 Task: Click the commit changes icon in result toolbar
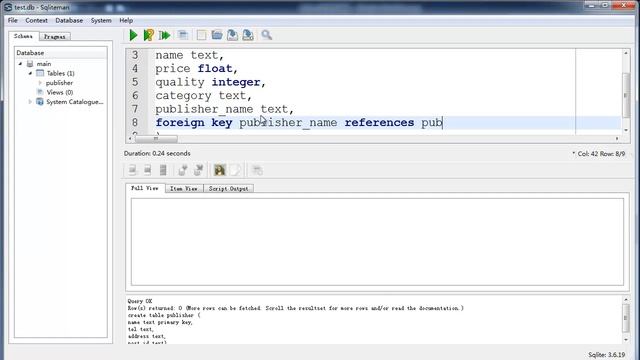click(182, 170)
